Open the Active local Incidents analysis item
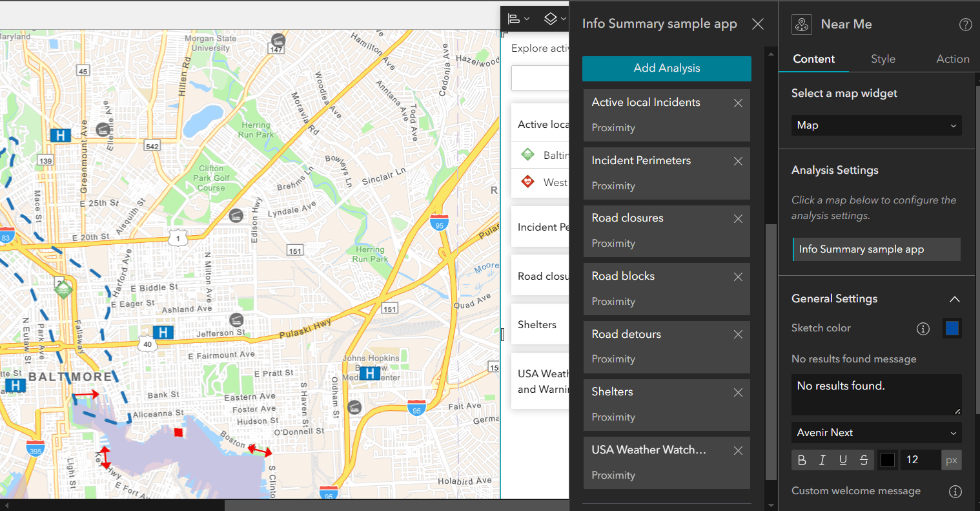The image size is (980, 511). point(666,115)
